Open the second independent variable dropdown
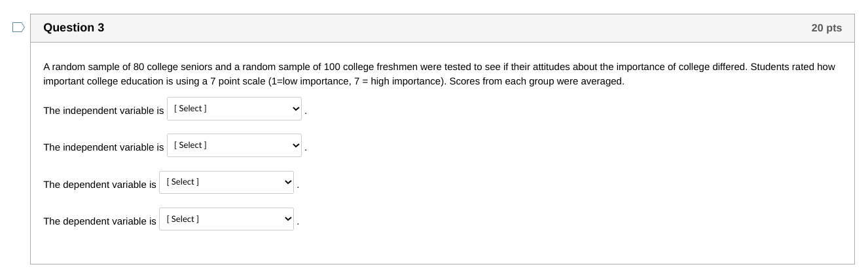Image resolution: width=868 pixels, height=273 pixels. tap(234, 145)
